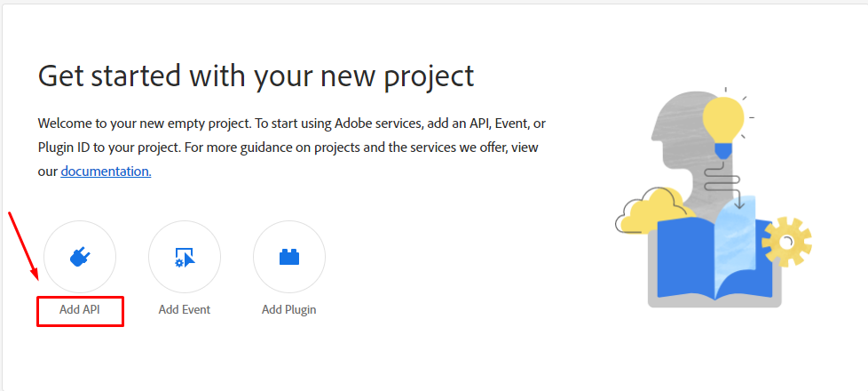
Task: Select the Add Event text label
Action: tap(185, 310)
